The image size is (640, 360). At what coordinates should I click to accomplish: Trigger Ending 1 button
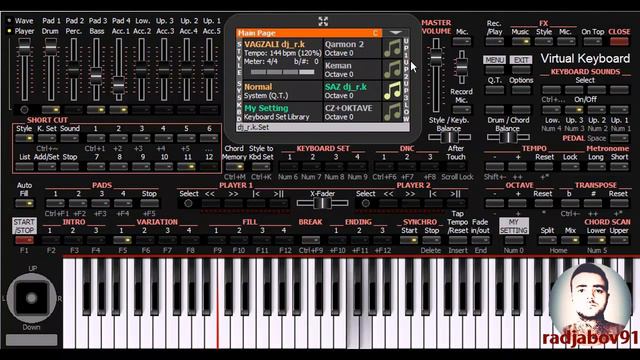[x=336, y=240]
